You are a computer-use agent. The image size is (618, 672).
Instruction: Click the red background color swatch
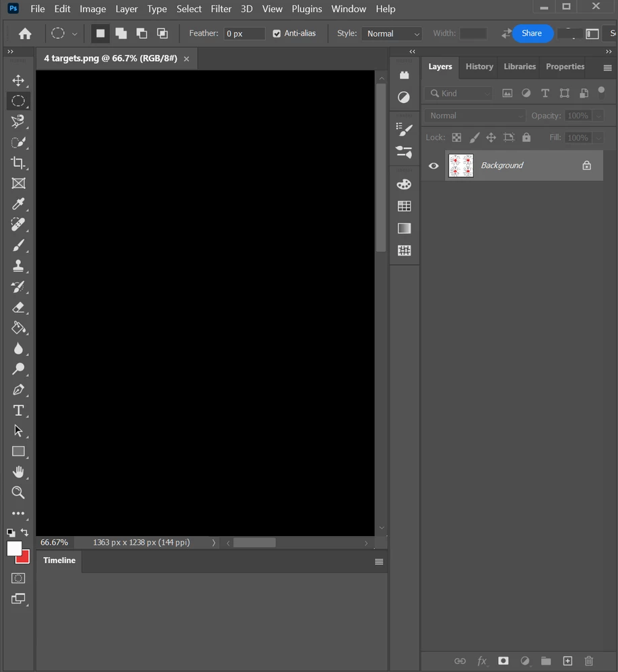click(25, 559)
